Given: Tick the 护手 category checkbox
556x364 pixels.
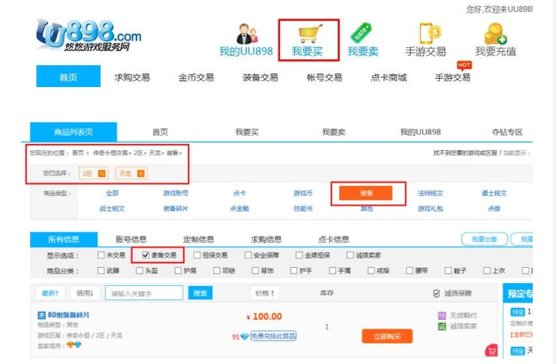Looking at the screenshot, I should pos(294,271).
